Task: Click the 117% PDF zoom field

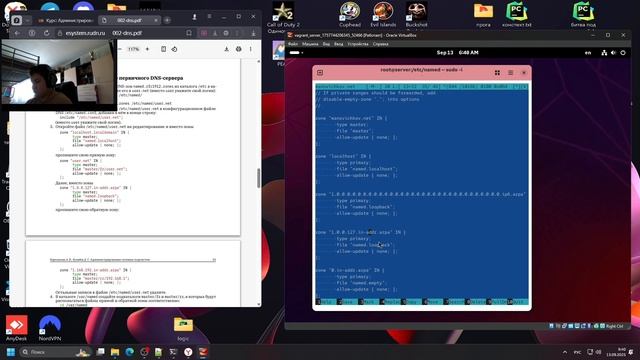Action: 133,49
